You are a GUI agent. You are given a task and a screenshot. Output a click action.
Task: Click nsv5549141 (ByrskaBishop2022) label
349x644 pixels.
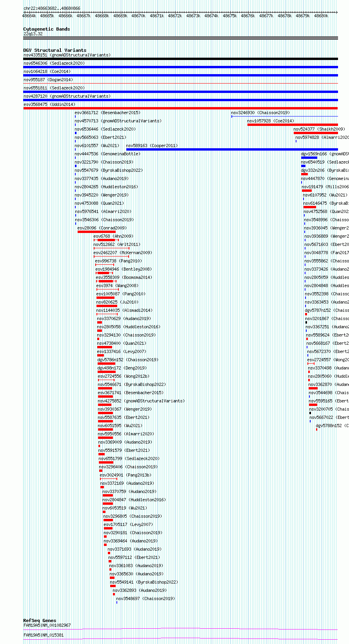[144, 582]
